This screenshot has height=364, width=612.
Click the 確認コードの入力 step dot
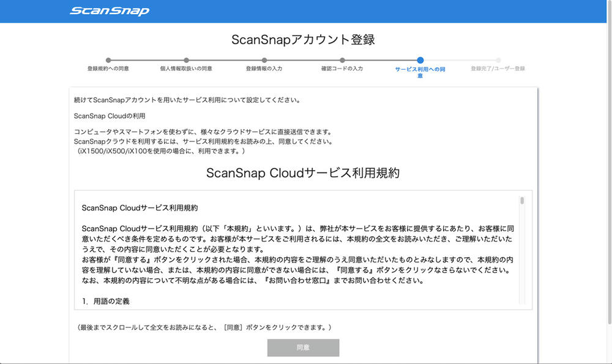click(x=342, y=60)
